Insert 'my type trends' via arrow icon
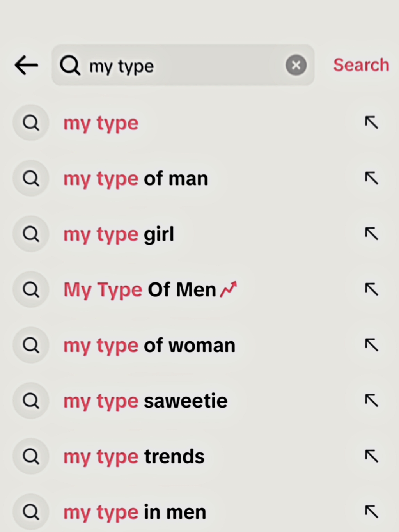 371,456
